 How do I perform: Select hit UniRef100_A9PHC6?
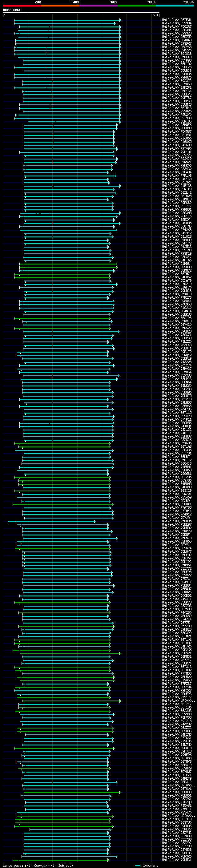click(177, 78)
